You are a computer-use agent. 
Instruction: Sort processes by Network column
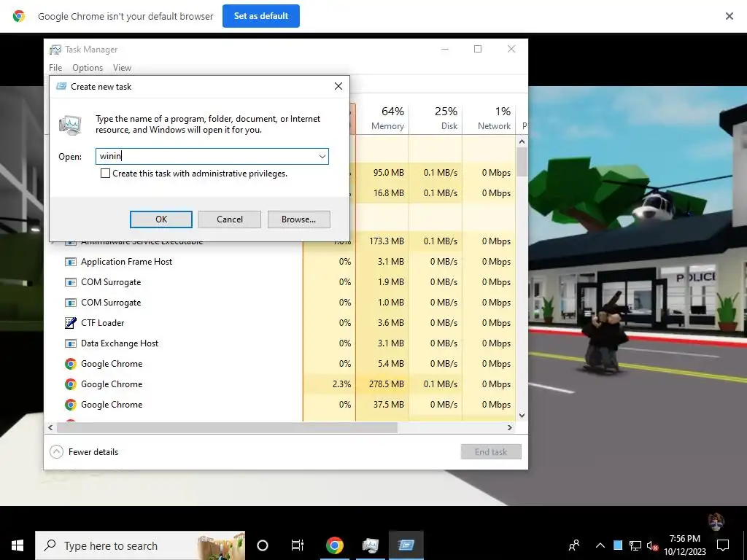tap(489, 118)
